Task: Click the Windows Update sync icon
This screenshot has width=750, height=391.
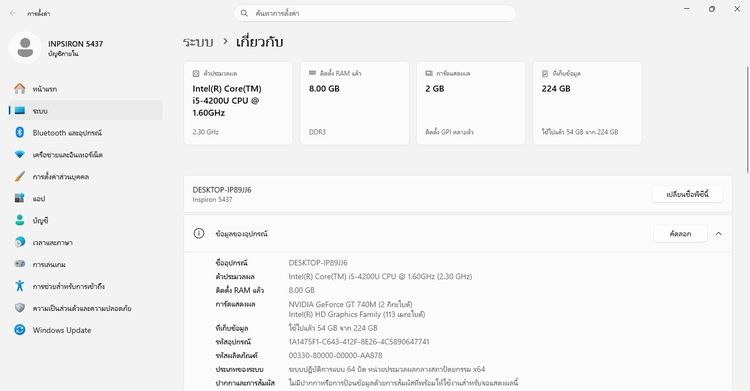Action: coord(20,330)
